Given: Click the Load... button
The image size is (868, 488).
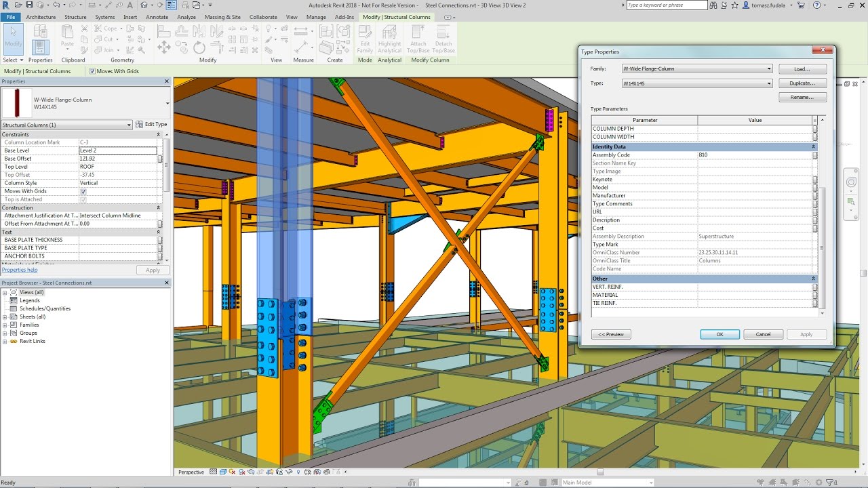Looking at the screenshot, I should 802,68.
